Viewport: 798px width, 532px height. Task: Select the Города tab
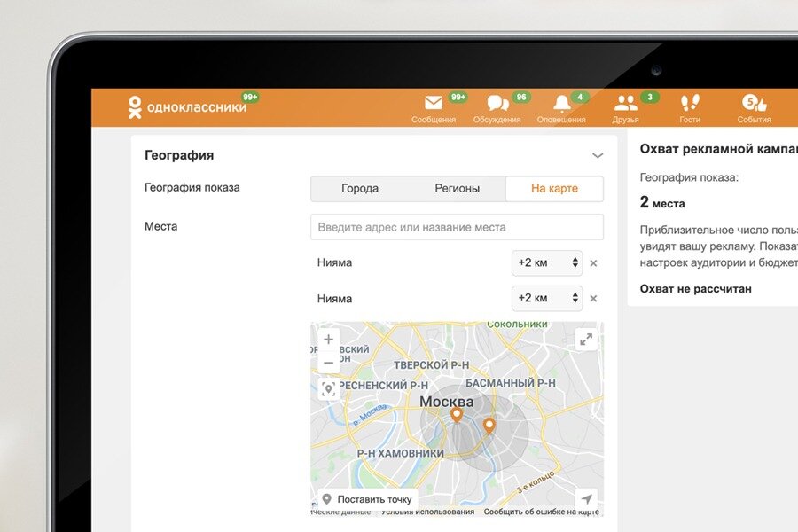pos(360,188)
